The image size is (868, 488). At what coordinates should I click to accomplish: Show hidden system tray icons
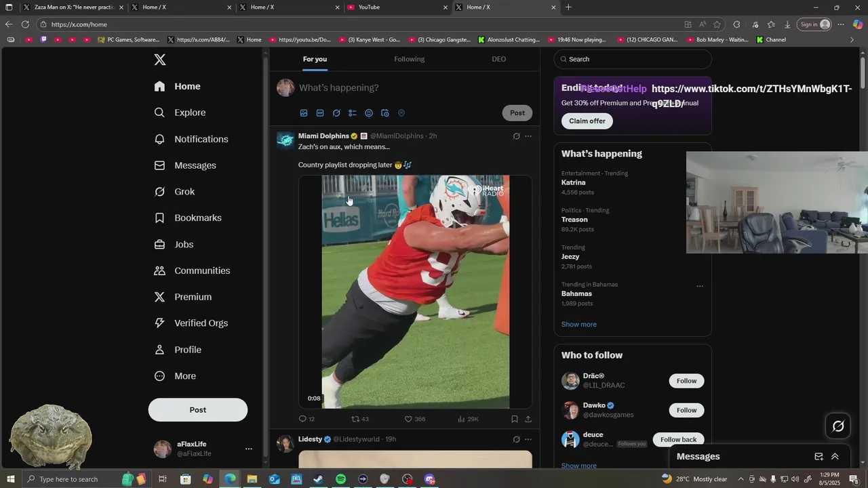[741, 479]
